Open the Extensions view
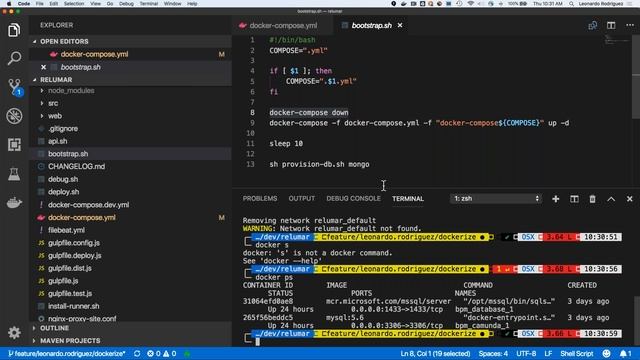The width and height of the screenshot is (640, 360). pos(14,144)
